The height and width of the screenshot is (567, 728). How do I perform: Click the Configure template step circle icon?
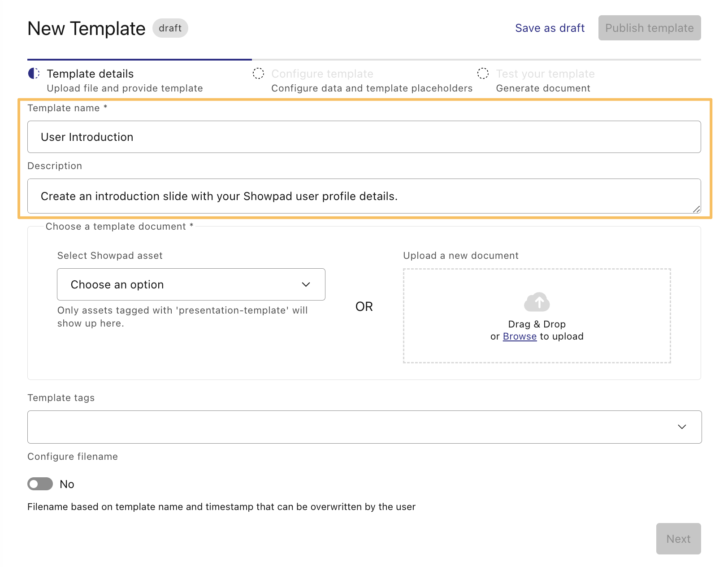pos(258,74)
